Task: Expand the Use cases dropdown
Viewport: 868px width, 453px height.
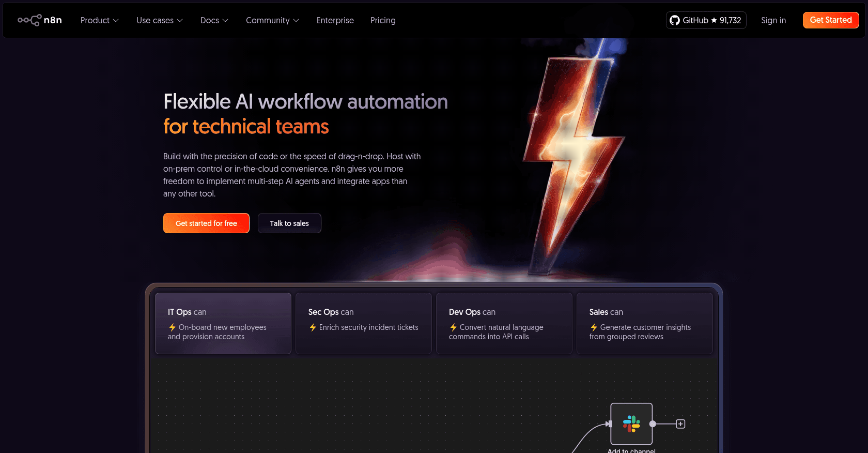Action: (159, 20)
